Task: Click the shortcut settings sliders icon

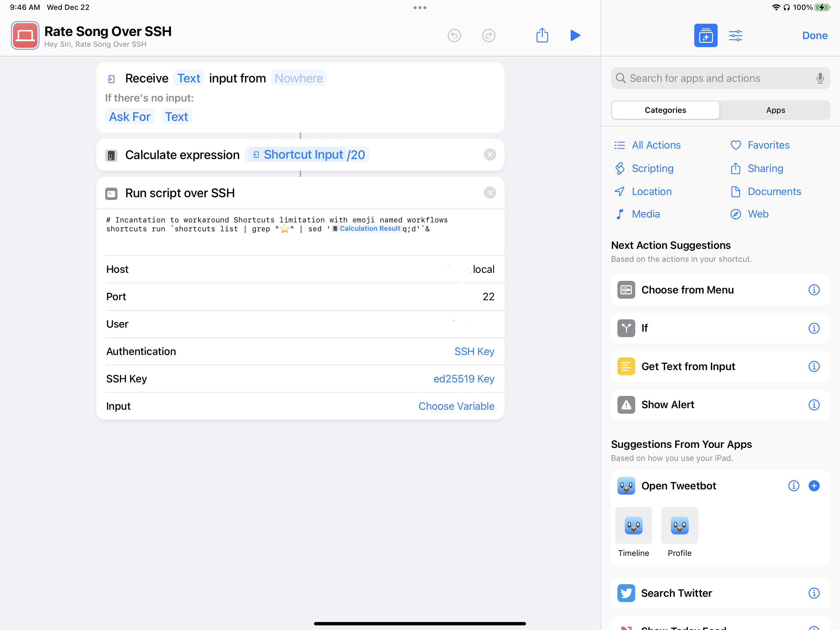Action: click(735, 35)
